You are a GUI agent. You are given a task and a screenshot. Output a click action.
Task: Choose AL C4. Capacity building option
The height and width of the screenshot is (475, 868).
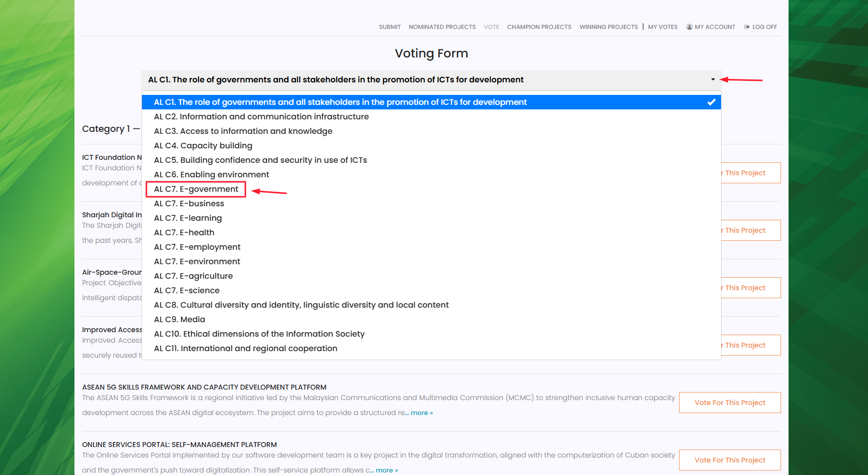(203, 146)
